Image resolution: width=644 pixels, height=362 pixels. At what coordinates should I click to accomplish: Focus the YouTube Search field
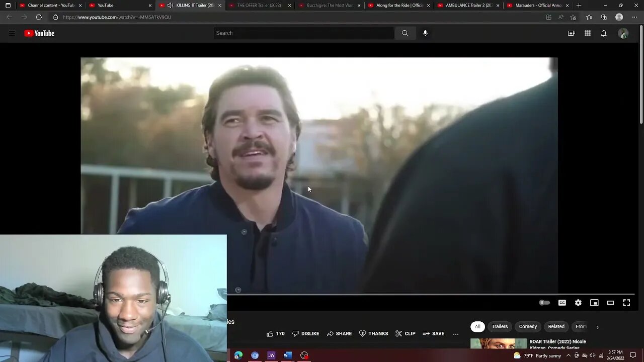point(304,33)
